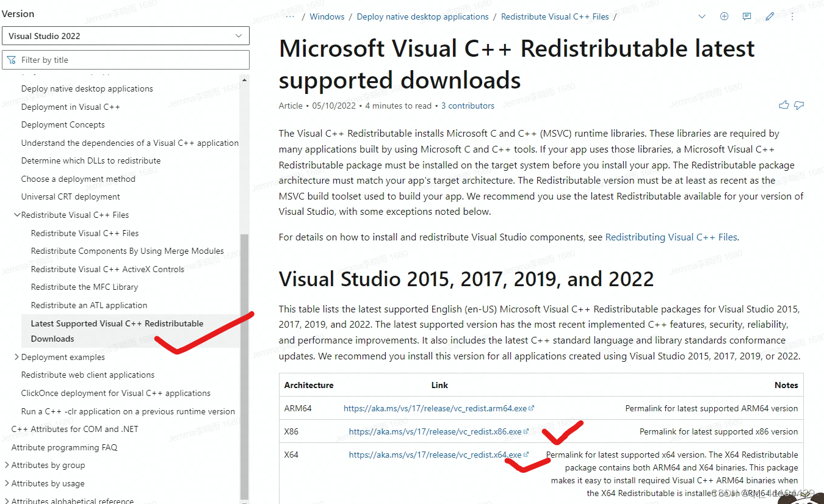Viewport: 824px width, 504px height.
Task: Open Deploy native desktop applications breadcrumb
Action: coord(422,16)
